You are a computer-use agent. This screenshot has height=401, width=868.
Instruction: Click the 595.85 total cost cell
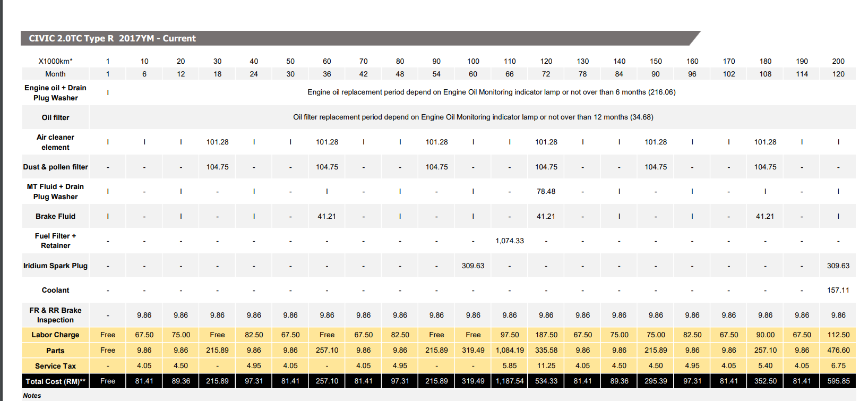[x=838, y=381]
